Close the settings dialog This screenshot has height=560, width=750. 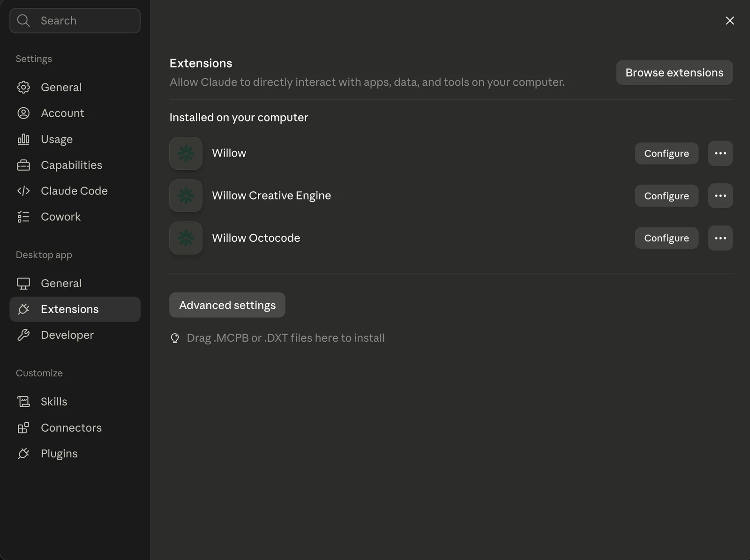coord(730,21)
